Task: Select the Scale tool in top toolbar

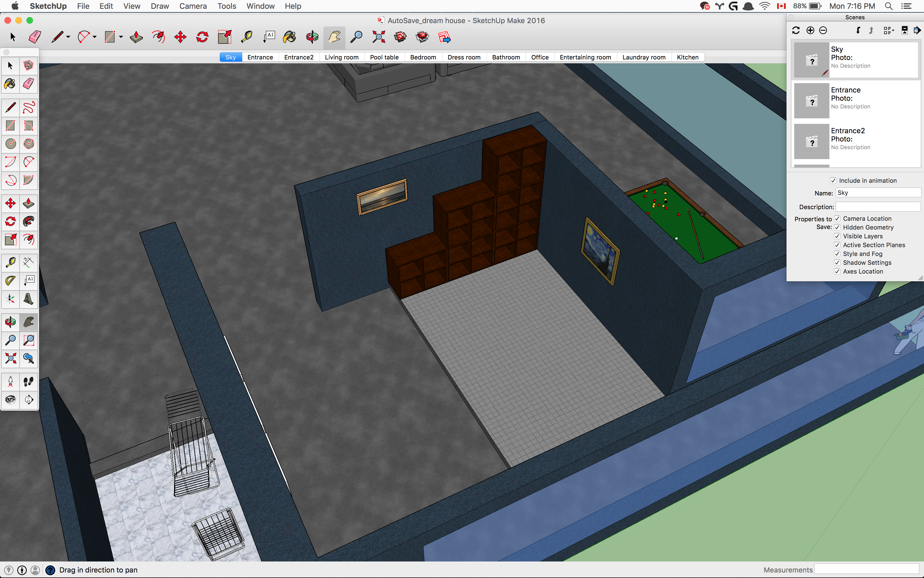Action: pos(224,37)
